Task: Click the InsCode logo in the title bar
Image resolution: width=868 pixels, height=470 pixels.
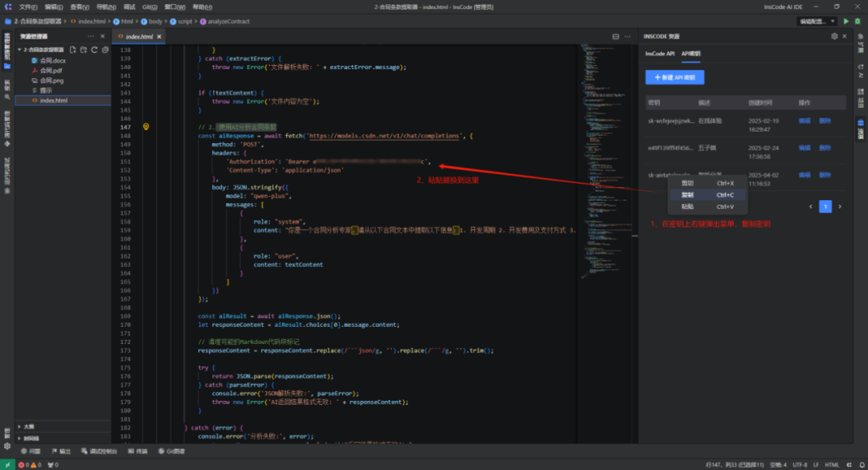Action: (x=8, y=6)
